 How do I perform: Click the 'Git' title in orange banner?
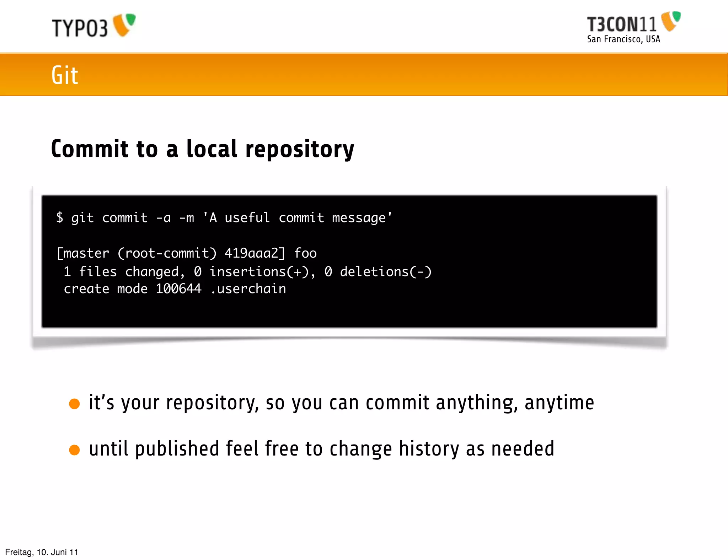coord(65,75)
